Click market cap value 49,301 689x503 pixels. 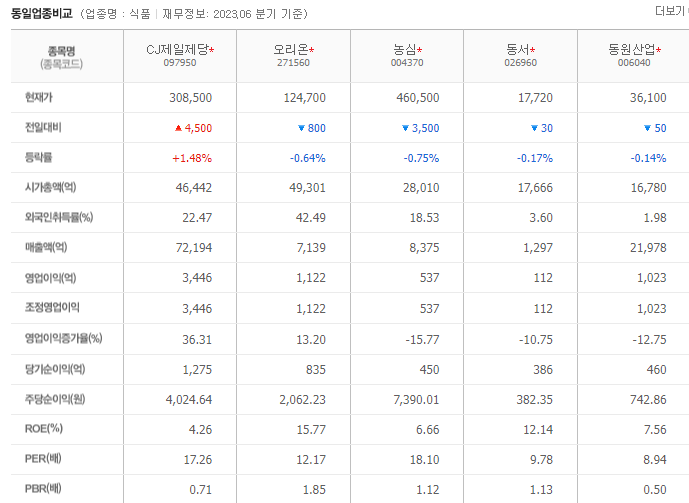308,188
